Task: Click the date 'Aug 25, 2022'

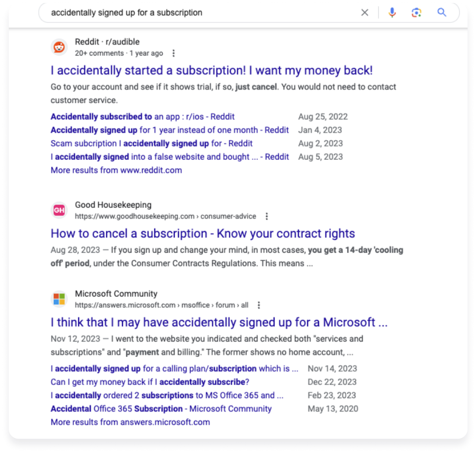Action: point(323,117)
